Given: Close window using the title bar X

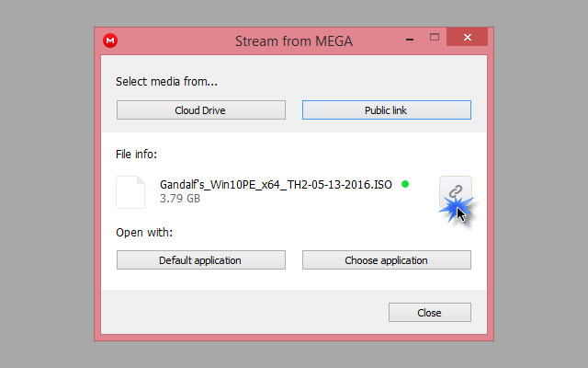Looking at the screenshot, I should pyautogui.click(x=468, y=37).
